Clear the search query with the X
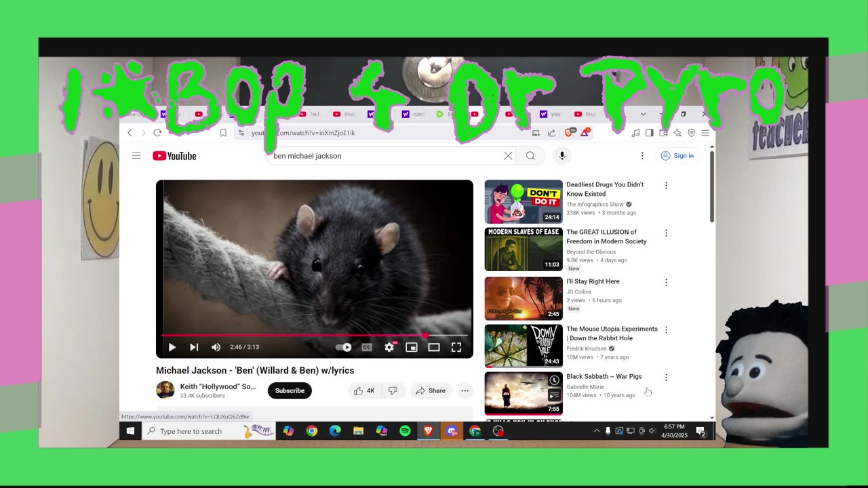 pyautogui.click(x=508, y=156)
